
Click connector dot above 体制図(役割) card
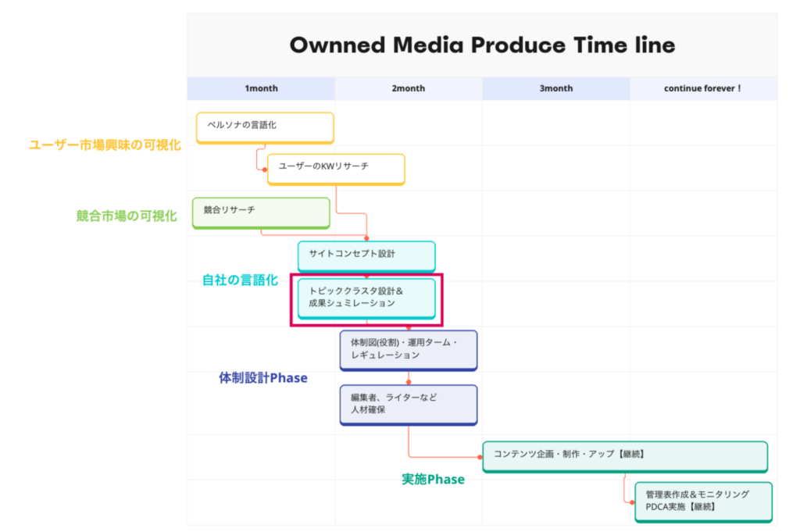[408, 327]
